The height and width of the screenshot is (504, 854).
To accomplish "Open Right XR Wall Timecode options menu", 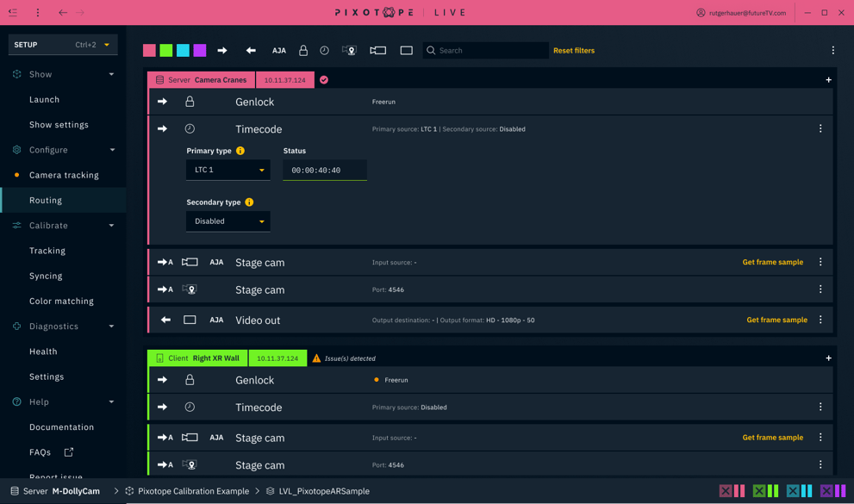I will pyautogui.click(x=820, y=408).
